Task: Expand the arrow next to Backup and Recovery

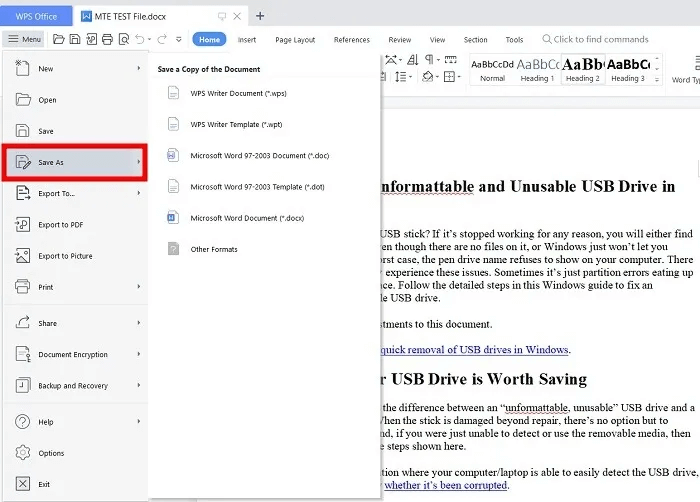Action: click(x=139, y=385)
